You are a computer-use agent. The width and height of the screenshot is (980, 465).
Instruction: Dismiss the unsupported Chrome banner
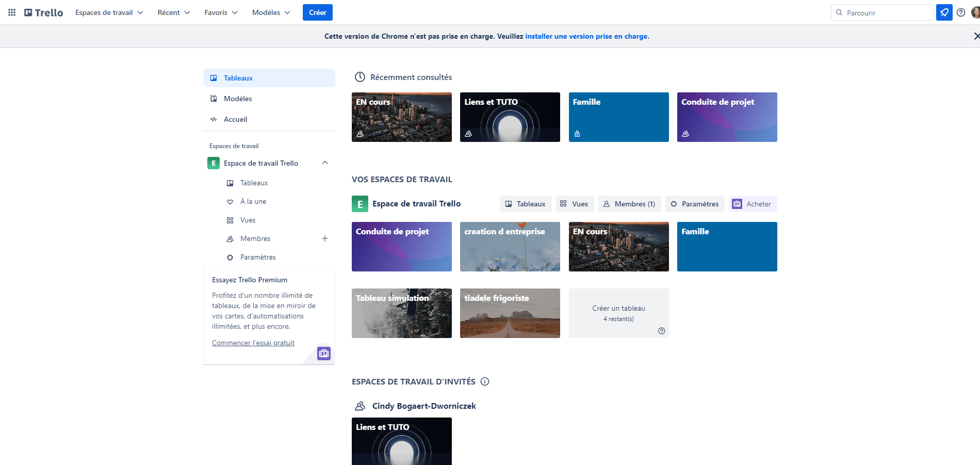click(976, 36)
